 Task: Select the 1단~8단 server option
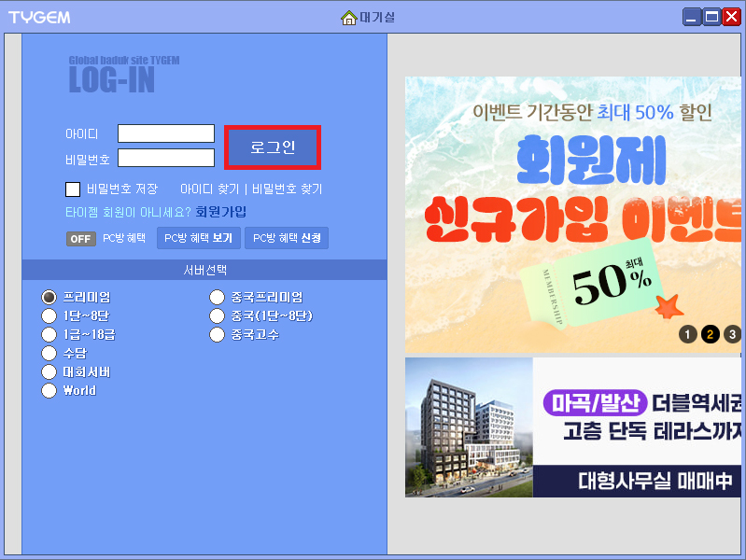[x=49, y=315]
